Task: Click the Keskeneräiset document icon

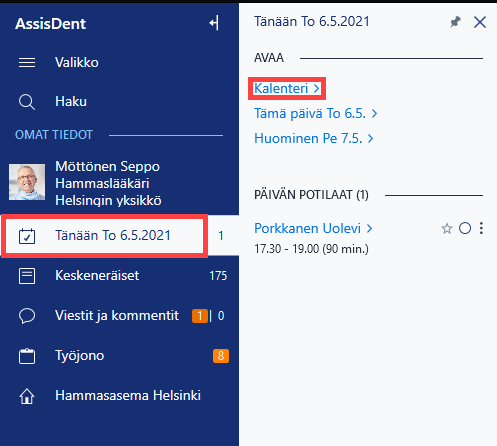Action: pos(27,276)
